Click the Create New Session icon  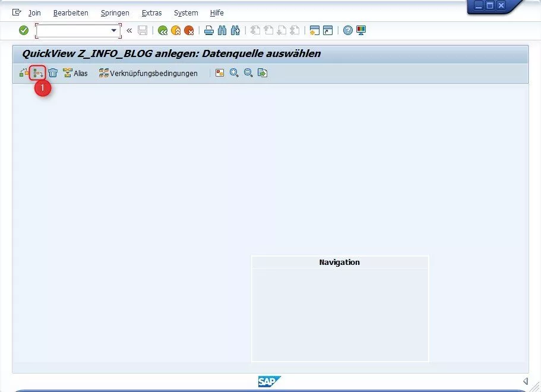[x=314, y=30]
